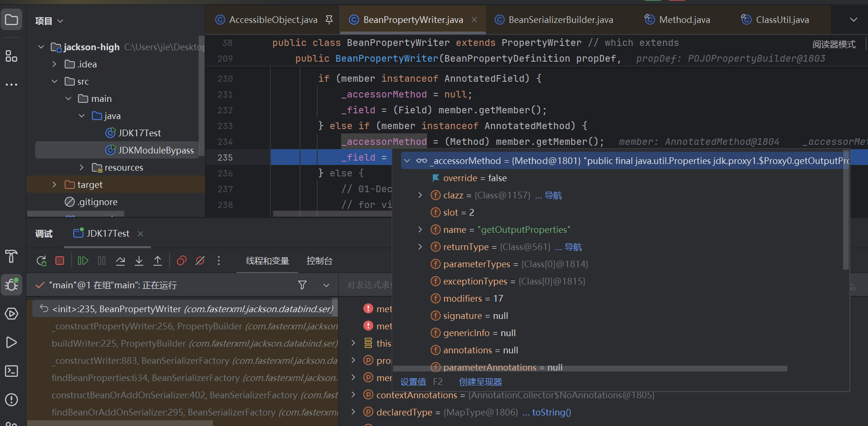Switch to Method.java tab
The image size is (868, 426).
(x=677, y=20)
